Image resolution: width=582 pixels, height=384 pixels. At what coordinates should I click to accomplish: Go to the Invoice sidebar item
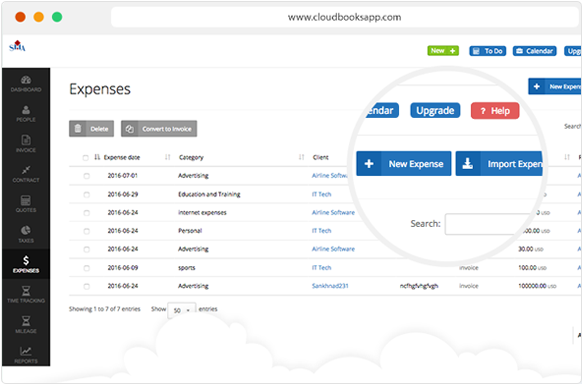26,144
